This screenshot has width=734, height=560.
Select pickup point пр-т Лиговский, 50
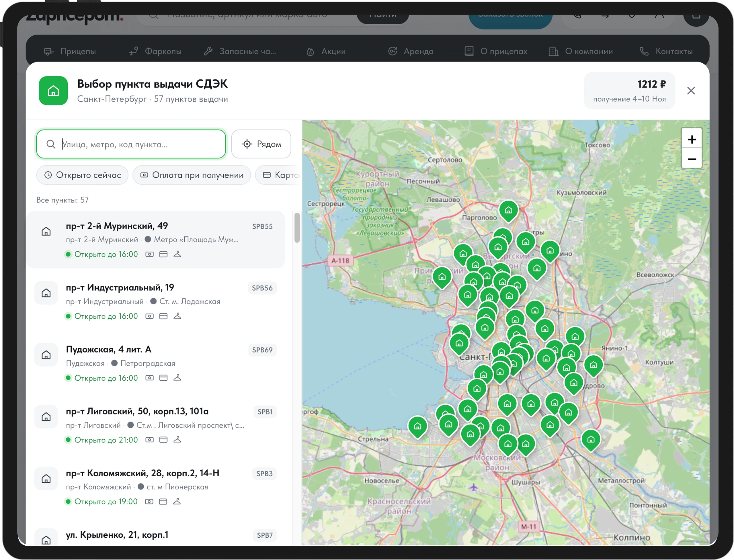click(156, 425)
